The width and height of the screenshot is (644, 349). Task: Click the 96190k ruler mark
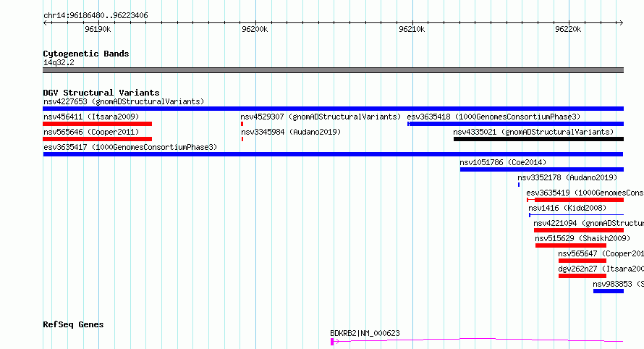(98, 29)
